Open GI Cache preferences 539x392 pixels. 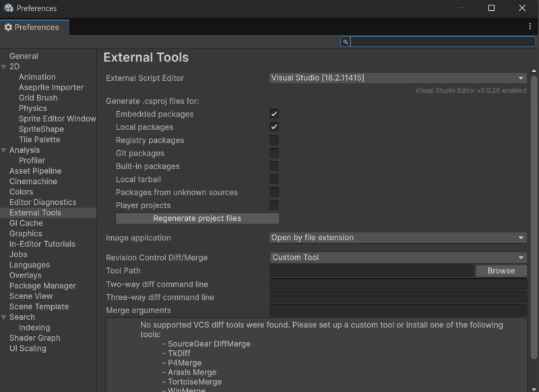click(x=26, y=224)
